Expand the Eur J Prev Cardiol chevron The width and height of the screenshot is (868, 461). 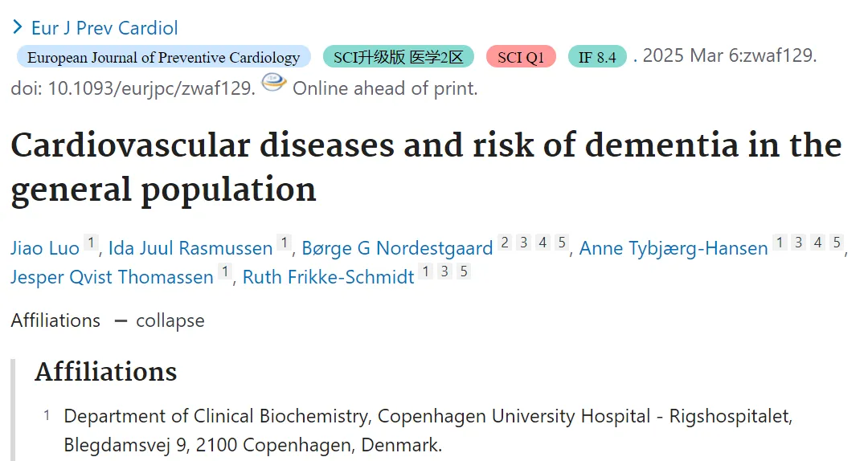click(x=18, y=27)
